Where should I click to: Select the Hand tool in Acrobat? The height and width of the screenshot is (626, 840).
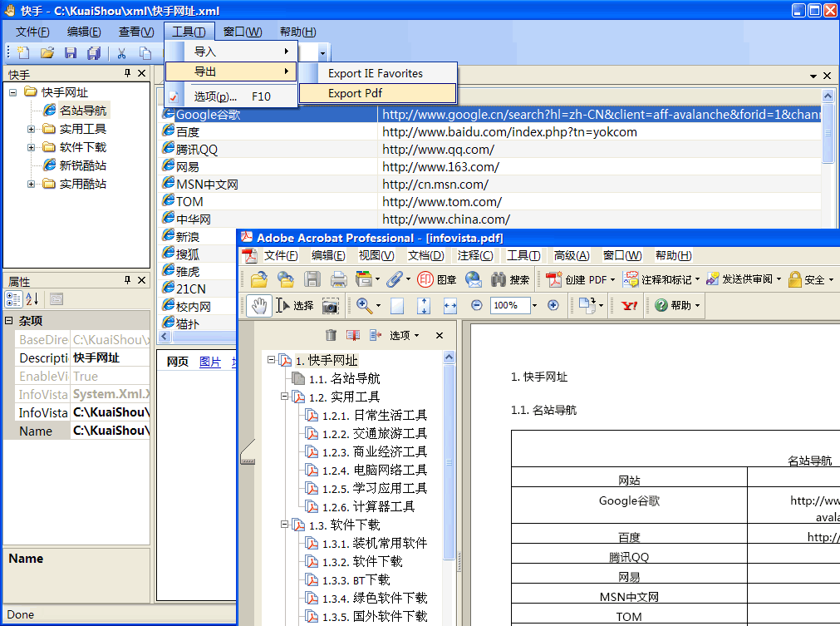[258, 306]
